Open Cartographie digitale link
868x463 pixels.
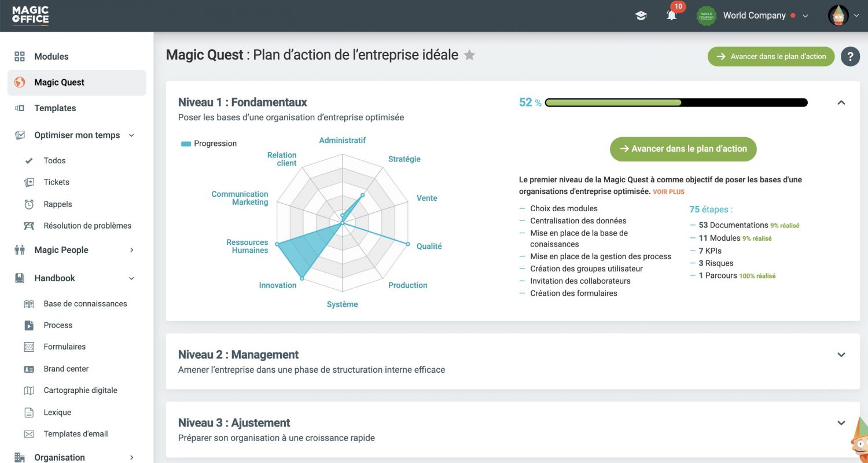click(x=80, y=391)
